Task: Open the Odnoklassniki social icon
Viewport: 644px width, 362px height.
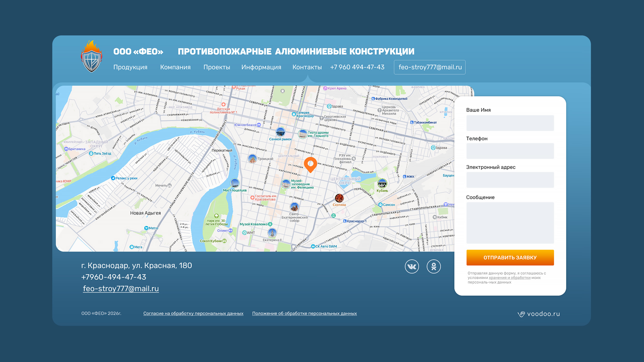Action: coord(434,266)
